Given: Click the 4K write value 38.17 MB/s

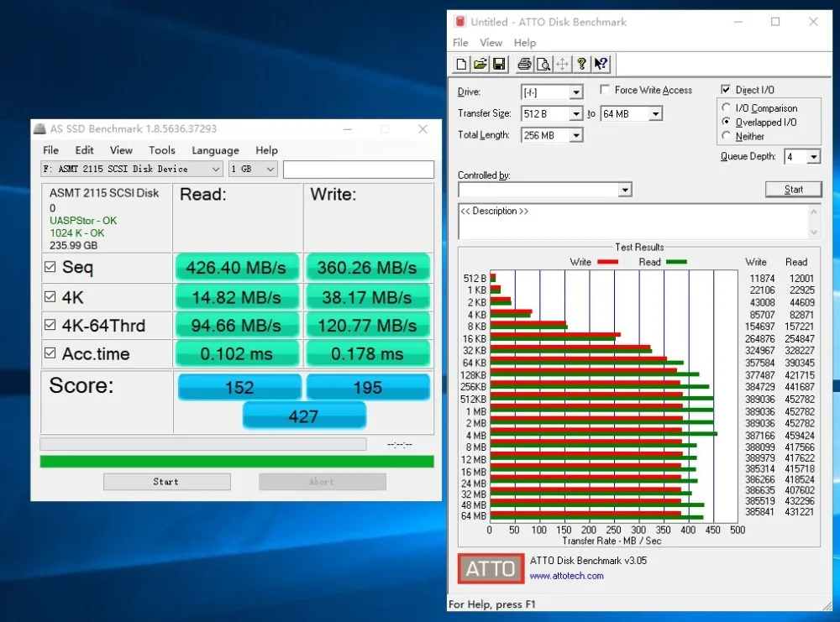Looking at the screenshot, I should coord(367,297).
